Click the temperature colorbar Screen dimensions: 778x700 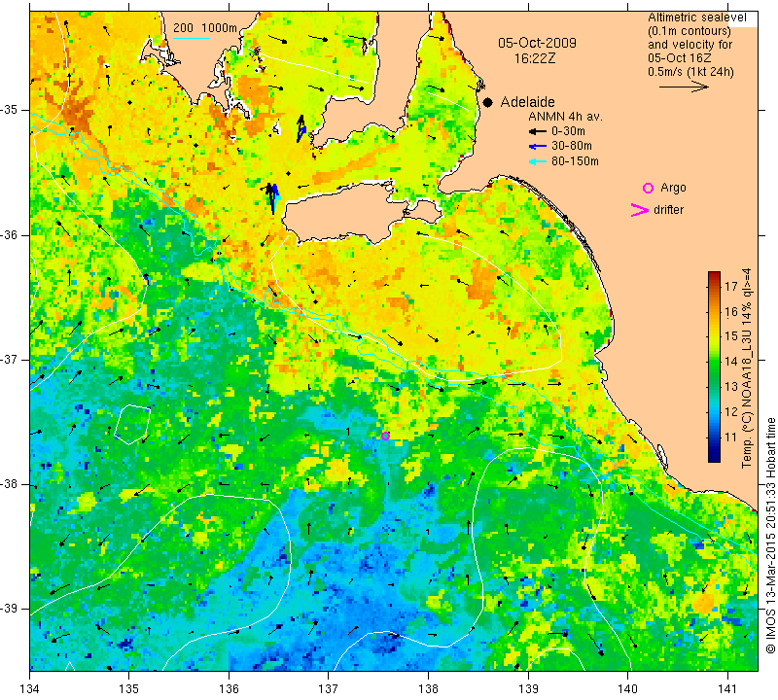click(x=714, y=367)
